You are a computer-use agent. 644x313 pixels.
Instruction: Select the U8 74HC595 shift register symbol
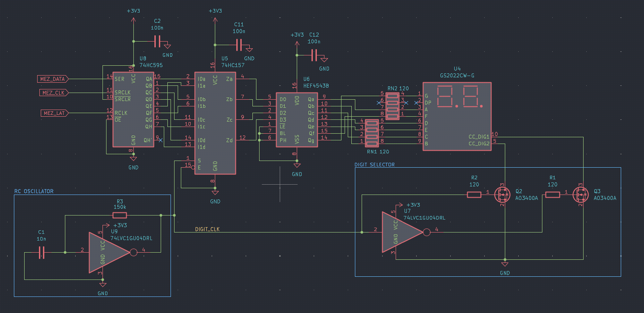[133, 110]
